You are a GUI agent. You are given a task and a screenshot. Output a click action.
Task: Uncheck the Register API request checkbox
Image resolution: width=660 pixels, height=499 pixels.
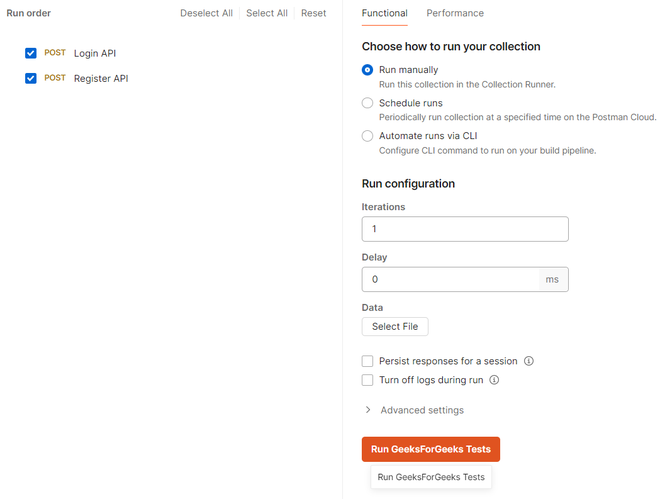(x=31, y=78)
